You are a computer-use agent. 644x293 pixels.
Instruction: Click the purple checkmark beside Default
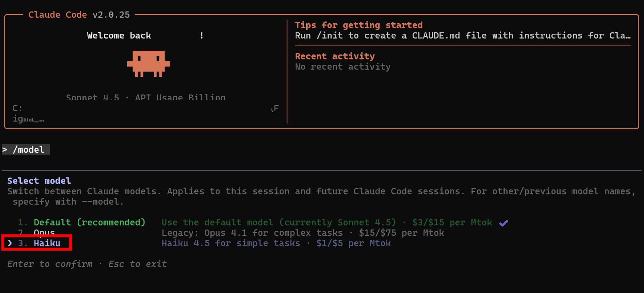(x=503, y=223)
